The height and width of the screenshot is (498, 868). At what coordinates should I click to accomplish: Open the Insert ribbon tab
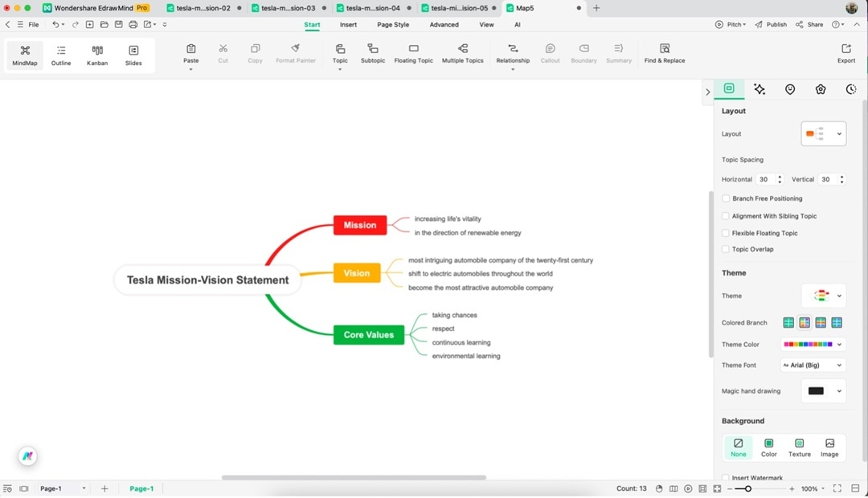[x=348, y=24]
